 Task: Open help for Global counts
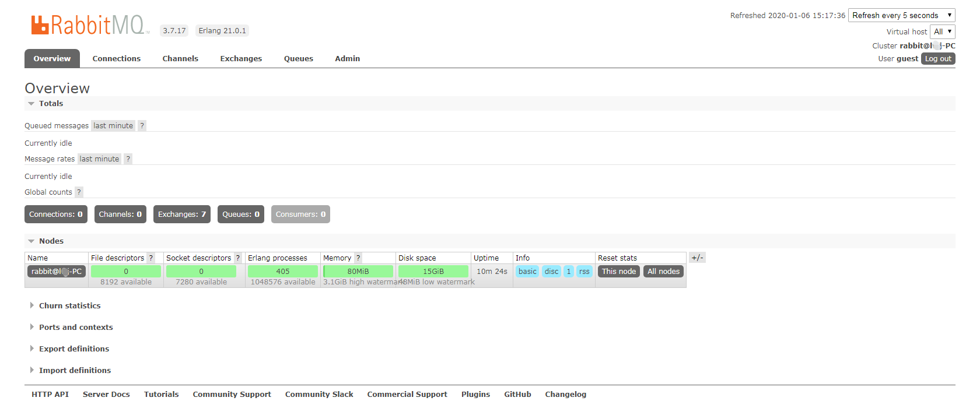click(x=79, y=192)
